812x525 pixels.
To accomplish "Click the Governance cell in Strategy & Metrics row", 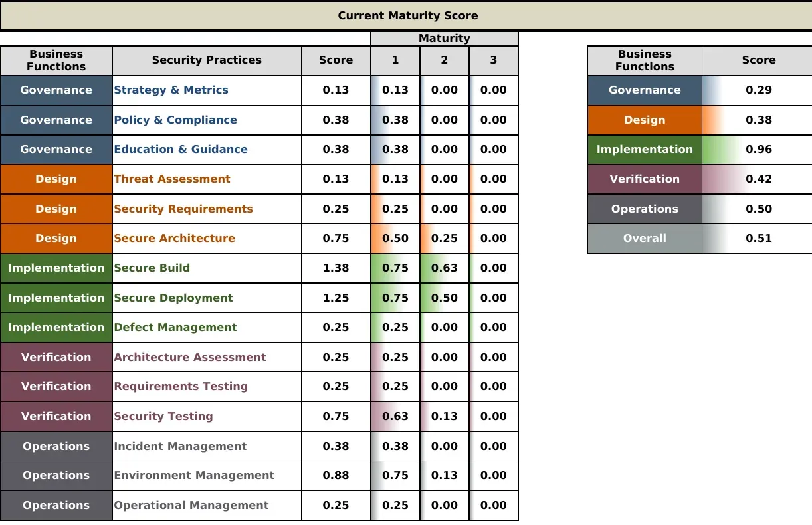I will pos(56,90).
